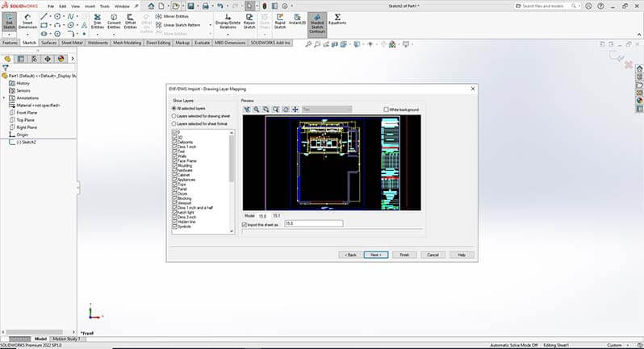
Task: Click the Help button in import dialog
Action: [x=462, y=255]
